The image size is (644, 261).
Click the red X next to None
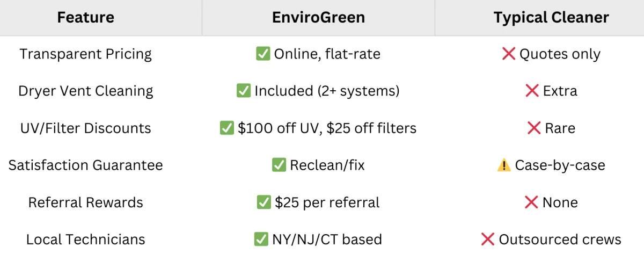[531, 202]
